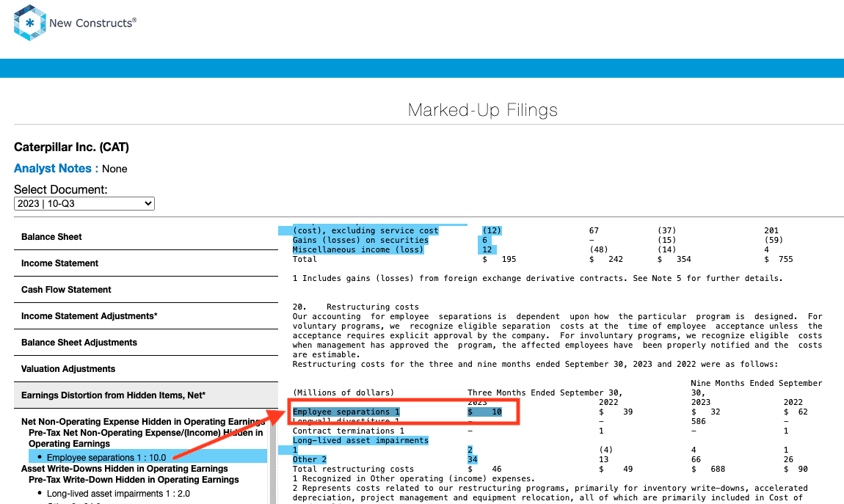Click the Total restructuring costs row label
This screenshot has height=504, width=844.
pos(353,469)
